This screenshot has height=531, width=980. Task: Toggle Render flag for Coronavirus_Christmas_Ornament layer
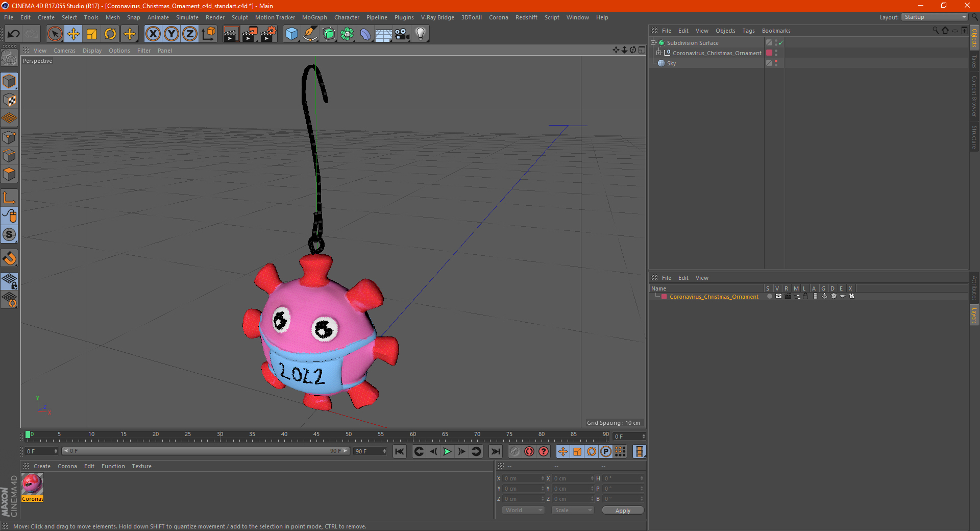(788, 296)
